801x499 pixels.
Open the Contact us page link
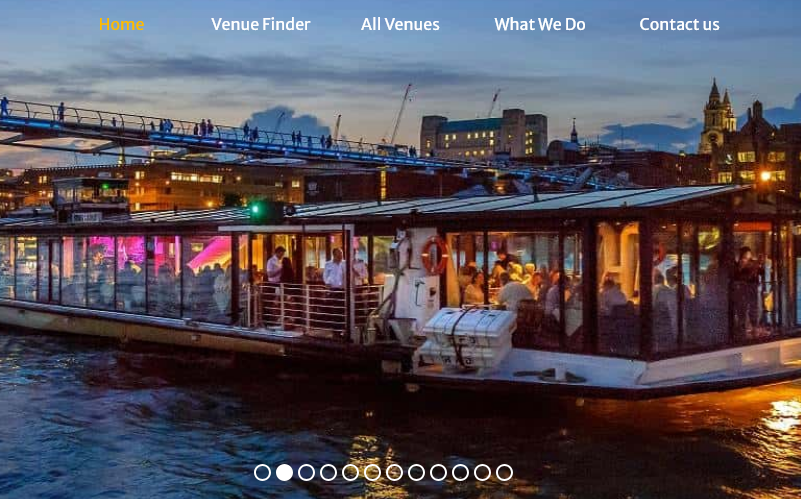679,24
